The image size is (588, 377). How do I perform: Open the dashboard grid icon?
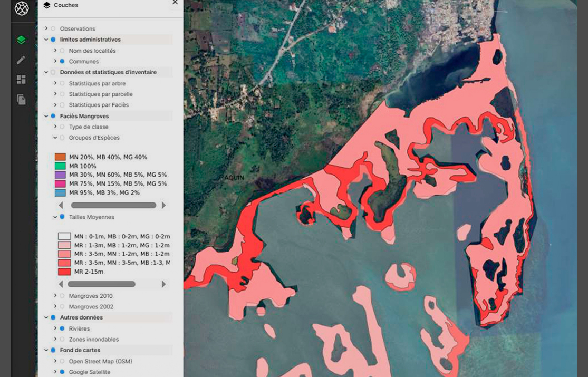(21, 80)
